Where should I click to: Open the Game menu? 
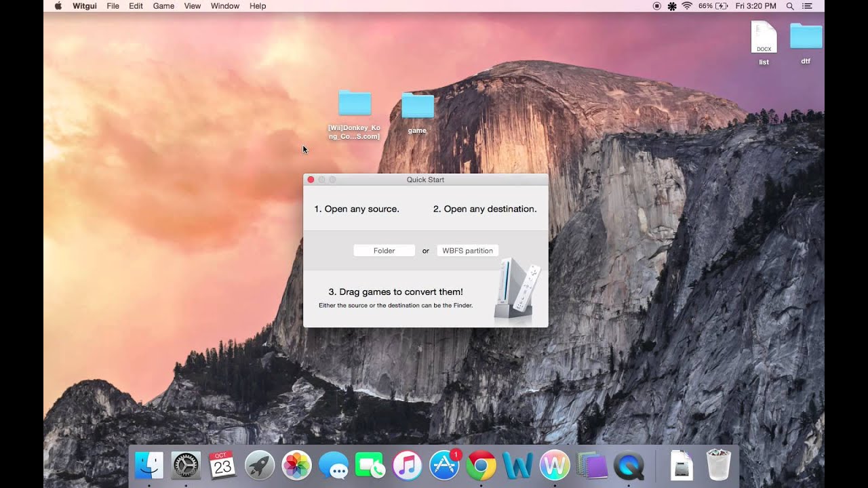[x=163, y=6]
